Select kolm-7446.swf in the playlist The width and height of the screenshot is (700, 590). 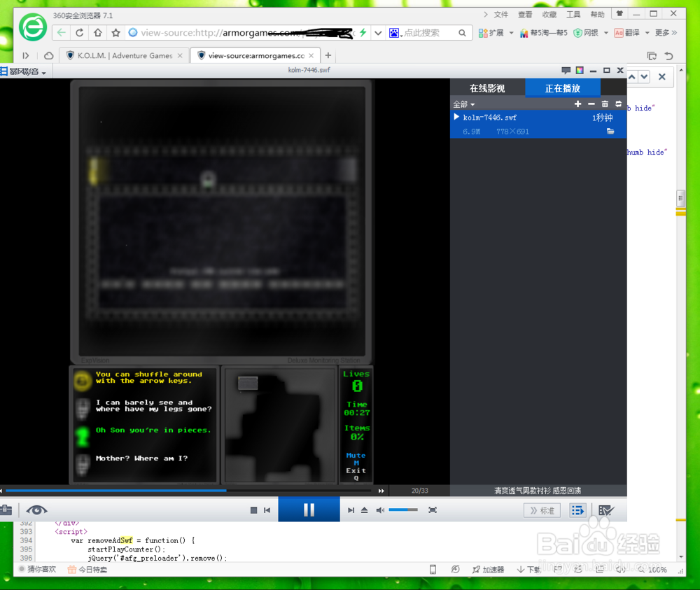[x=538, y=124]
